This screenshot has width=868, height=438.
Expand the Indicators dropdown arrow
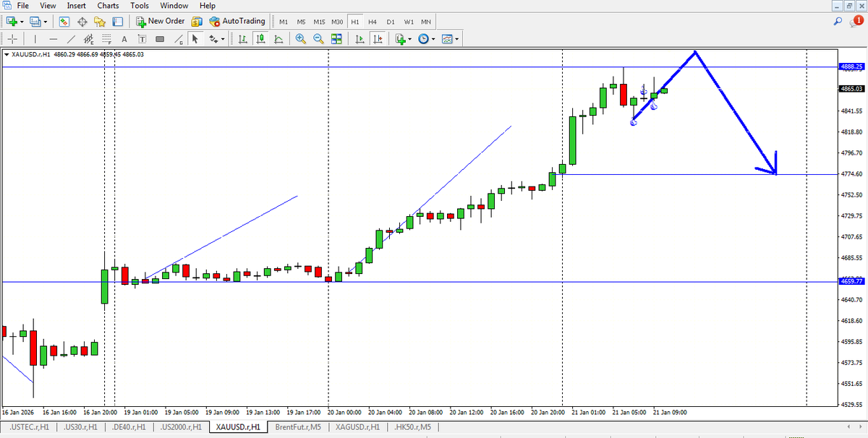coord(409,39)
